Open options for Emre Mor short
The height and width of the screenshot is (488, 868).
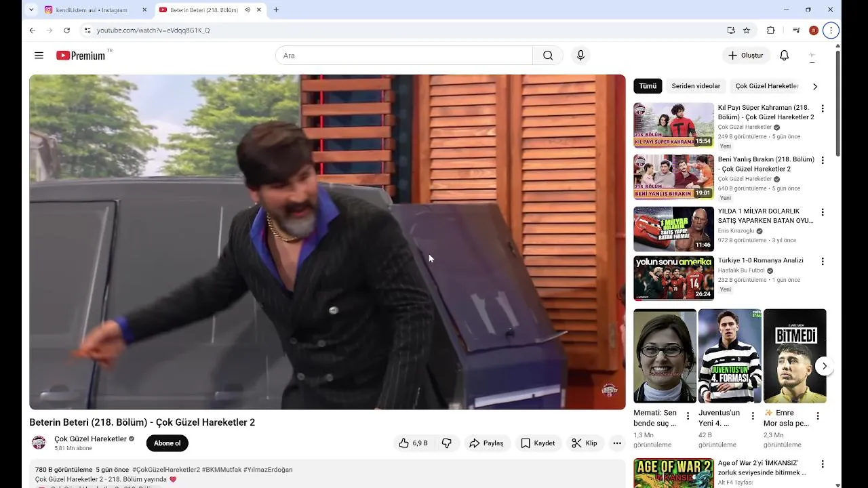(x=818, y=415)
